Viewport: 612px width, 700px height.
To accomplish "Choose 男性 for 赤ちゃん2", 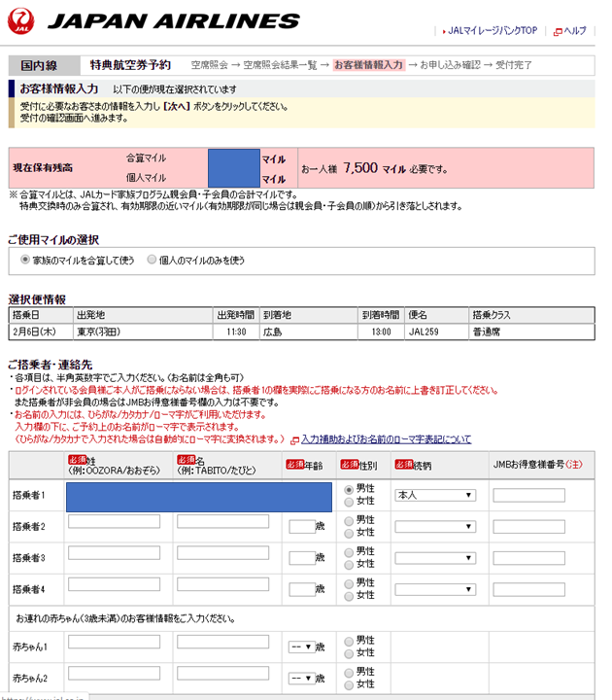I will pyautogui.click(x=349, y=673).
